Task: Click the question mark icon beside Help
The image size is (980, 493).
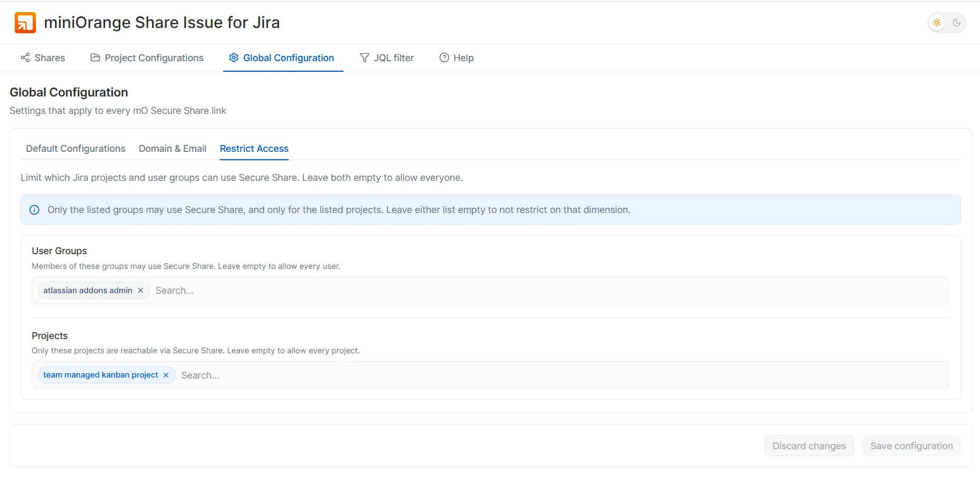Action: point(444,57)
